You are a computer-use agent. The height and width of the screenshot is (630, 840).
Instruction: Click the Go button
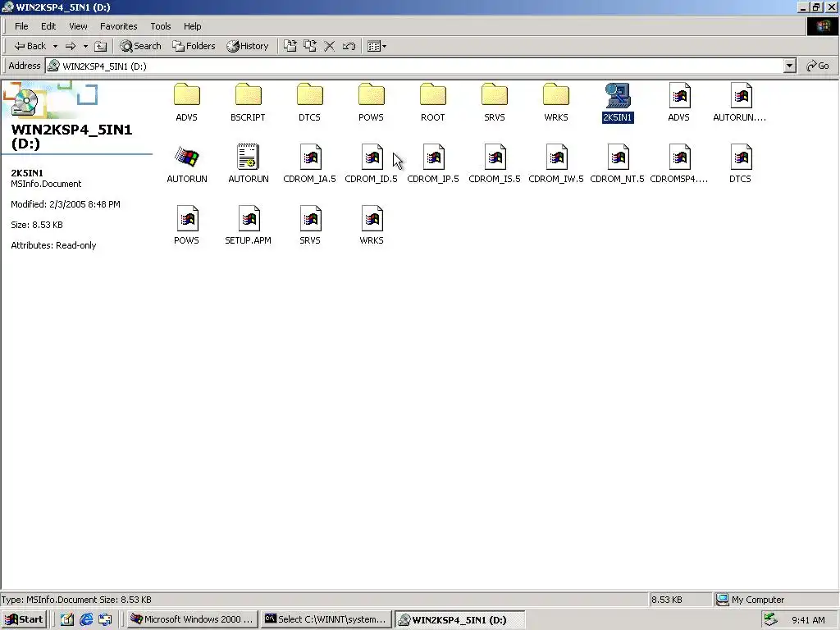tap(818, 66)
